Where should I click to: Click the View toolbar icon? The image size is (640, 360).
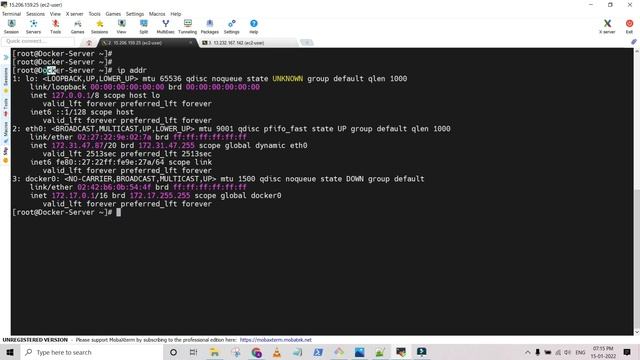[x=122, y=27]
